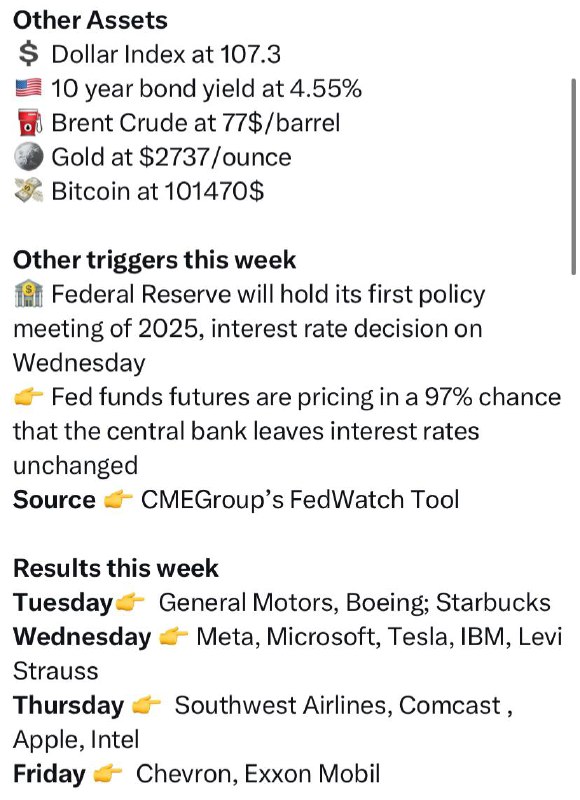Click the pointing hand emoji after Tuesday
Screen dimensions: 580x800
coord(130,603)
